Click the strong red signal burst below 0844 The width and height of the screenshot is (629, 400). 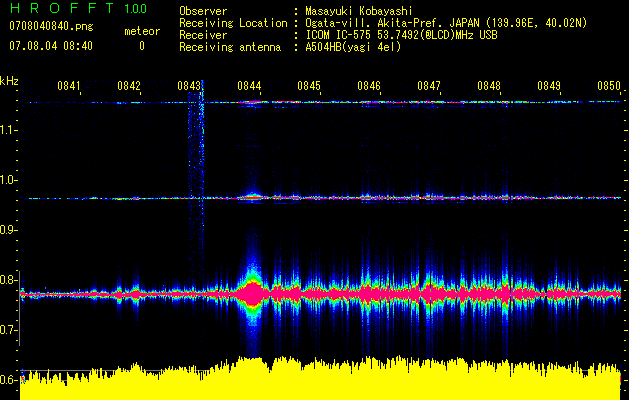click(252, 293)
